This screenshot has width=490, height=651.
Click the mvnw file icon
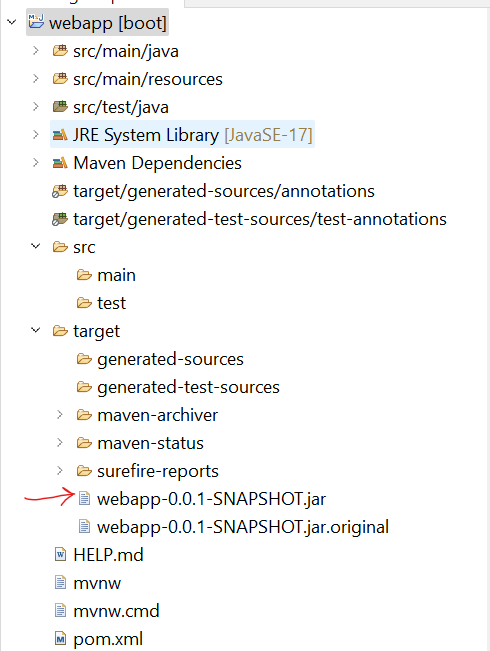(61, 582)
